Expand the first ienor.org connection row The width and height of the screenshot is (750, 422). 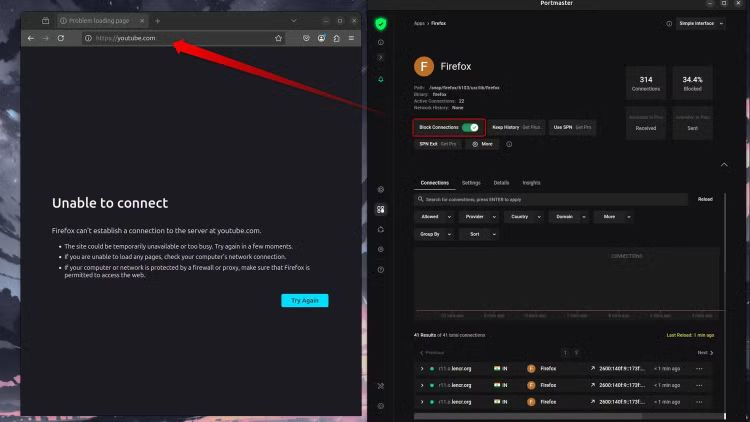[x=422, y=369]
